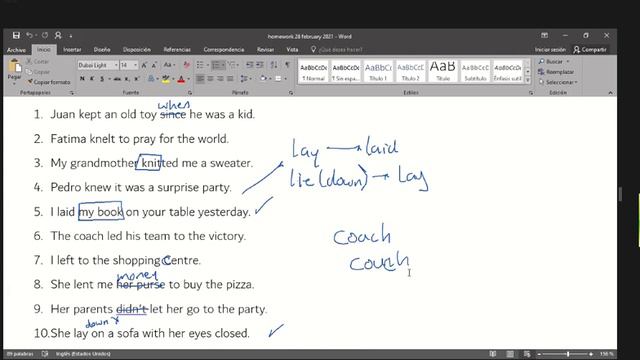Apply text effects icon
This screenshot has height=360, width=640.
tap(151, 78)
